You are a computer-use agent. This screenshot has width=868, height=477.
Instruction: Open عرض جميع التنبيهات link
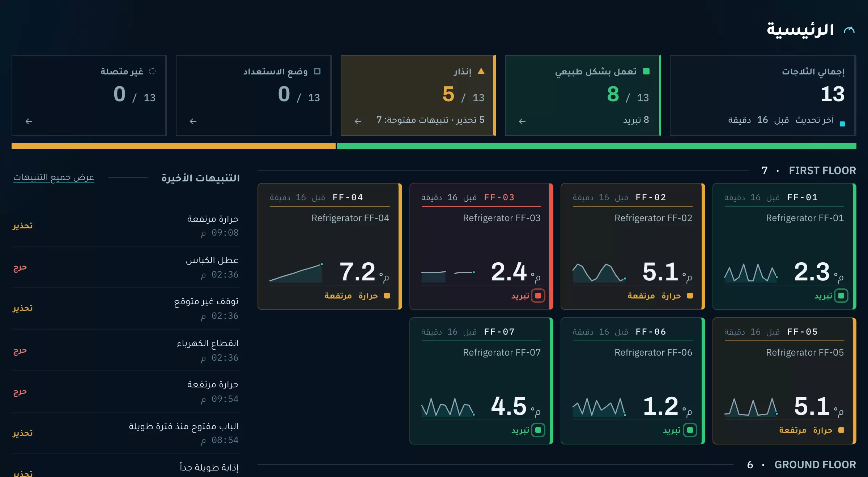pos(54,177)
